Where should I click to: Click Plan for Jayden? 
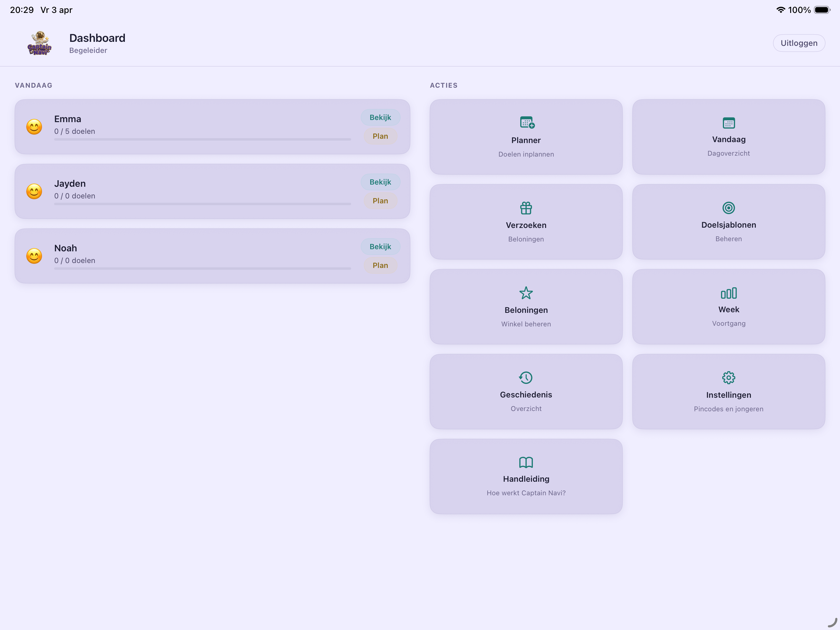tap(380, 201)
